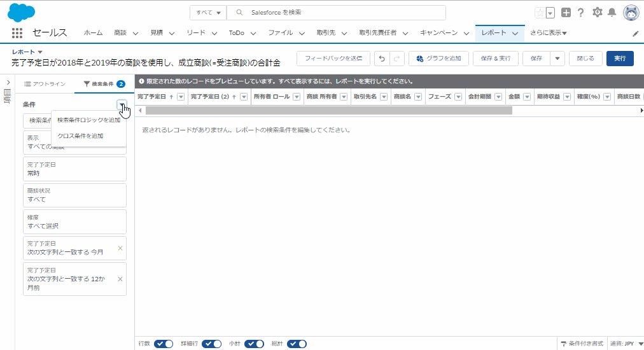644x350 pixels.
Task: Go to the リード navigation tab
Action: click(196, 33)
